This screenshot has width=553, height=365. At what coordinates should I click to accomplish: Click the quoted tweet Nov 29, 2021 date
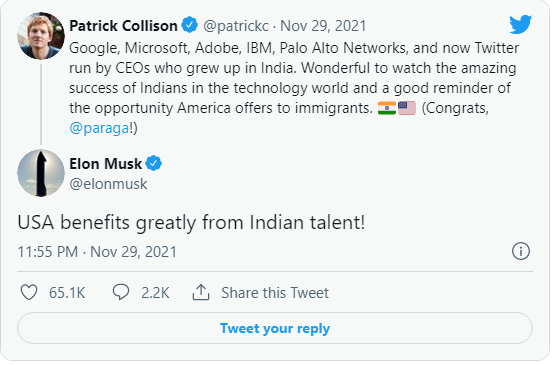(x=325, y=26)
